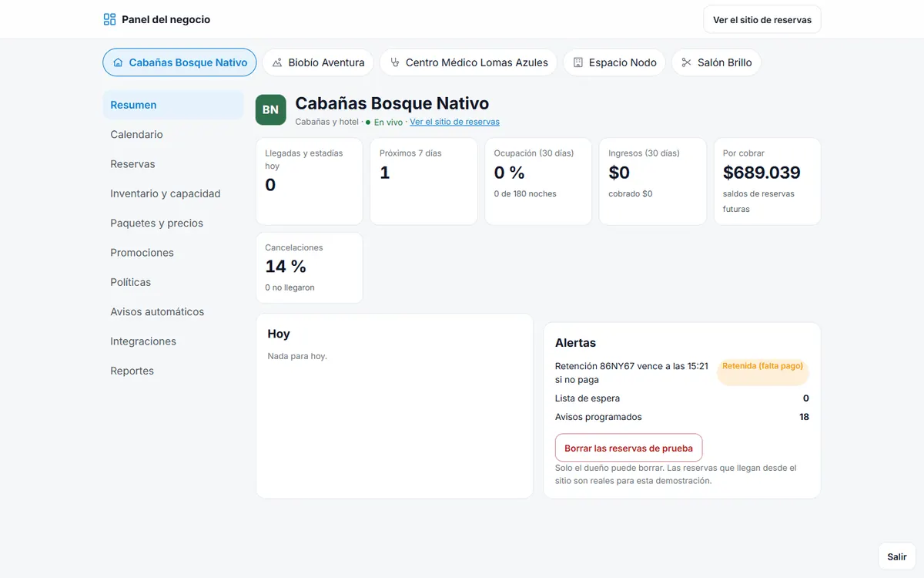Click the house icon in Cabañas Bosque Nativo tab
The image size is (924, 578).
click(x=118, y=62)
